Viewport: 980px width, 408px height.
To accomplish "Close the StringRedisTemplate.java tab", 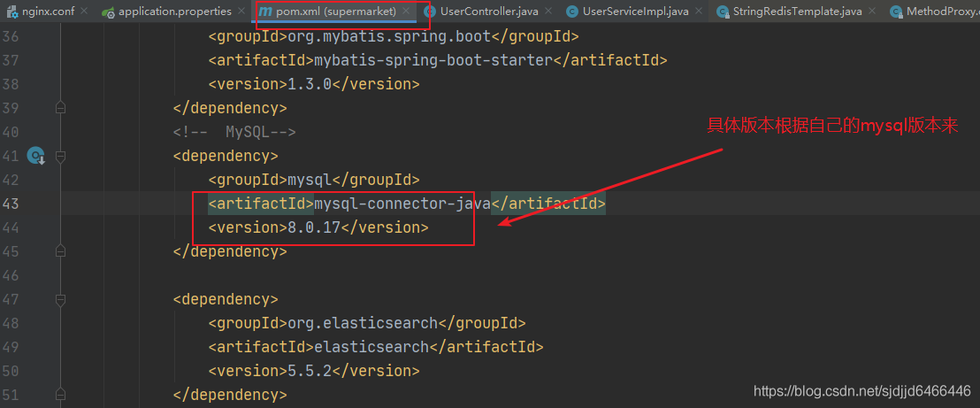I will 872,12.
